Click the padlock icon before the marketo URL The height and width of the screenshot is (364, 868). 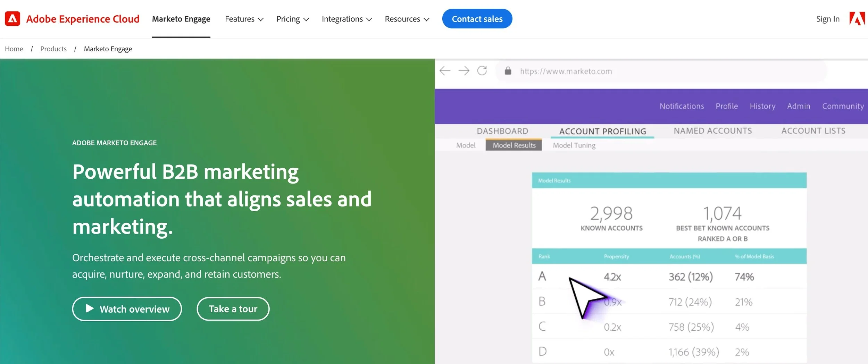pyautogui.click(x=508, y=71)
